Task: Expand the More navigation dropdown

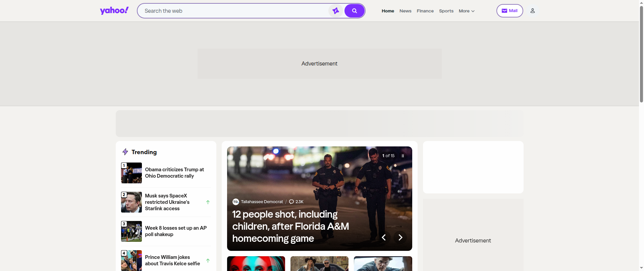Action: click(467, 11)
